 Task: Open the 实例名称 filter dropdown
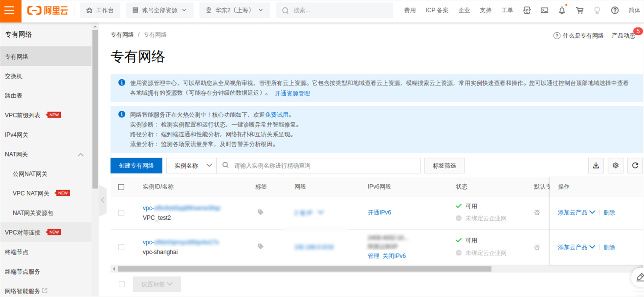[x=192, y=165]
